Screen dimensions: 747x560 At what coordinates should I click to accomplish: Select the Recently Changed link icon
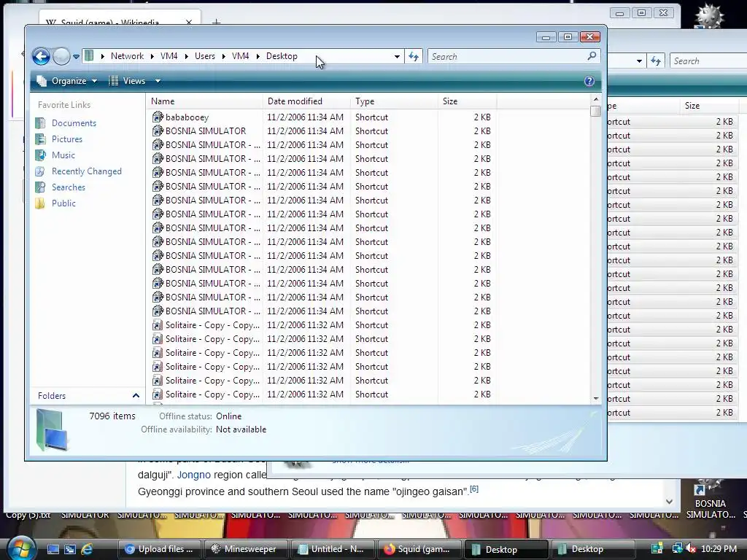(x=41, y=171)
